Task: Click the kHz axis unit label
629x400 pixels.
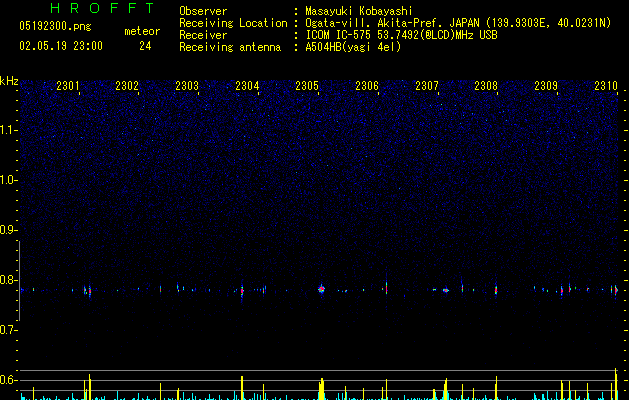Action: point(9,81)
